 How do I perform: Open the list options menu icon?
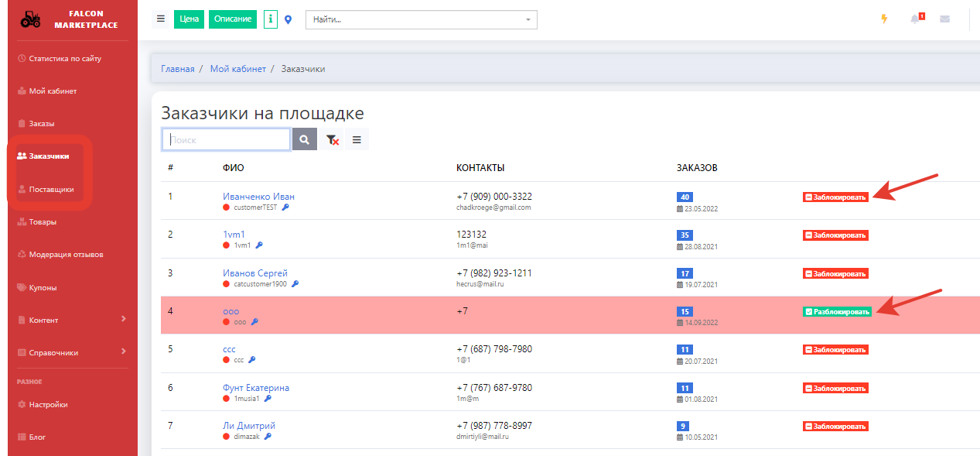[357, 139]
